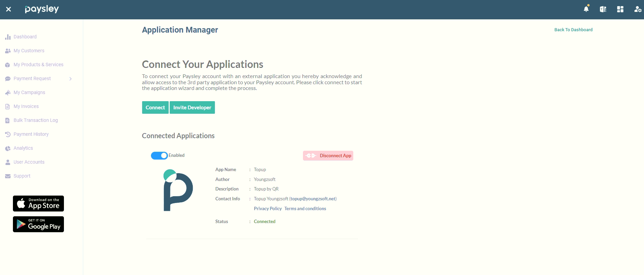Click the Dashboard bar chart icon
The image size is (644, 275).
pos(8,37)
